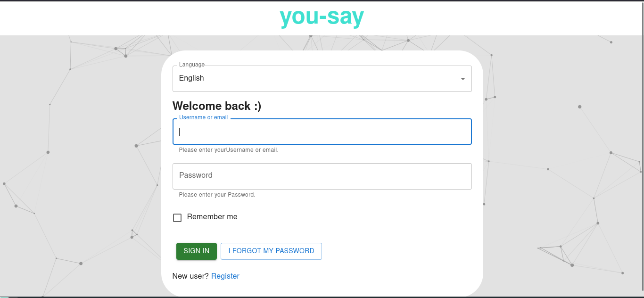This screenshot has height=298, width=644.
Task: Click the green SIGN IN button
Action: [196, 251]
